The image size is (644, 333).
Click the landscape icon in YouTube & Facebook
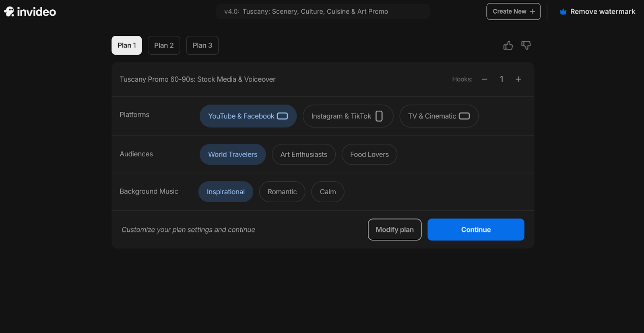click(283, 116)
